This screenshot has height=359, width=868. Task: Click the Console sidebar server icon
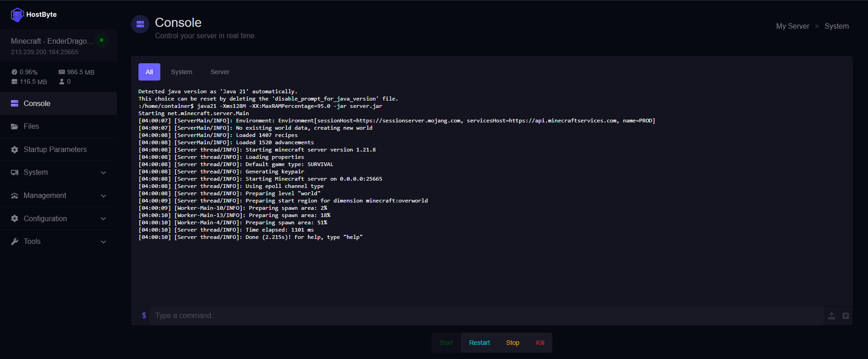point(15,103)
